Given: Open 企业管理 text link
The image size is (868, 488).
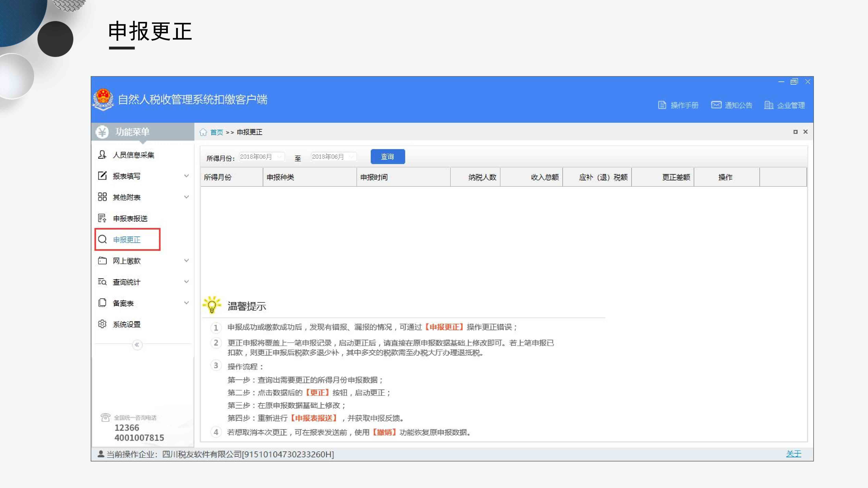Looking at the screenshot, I should click(x=791, y=105).
